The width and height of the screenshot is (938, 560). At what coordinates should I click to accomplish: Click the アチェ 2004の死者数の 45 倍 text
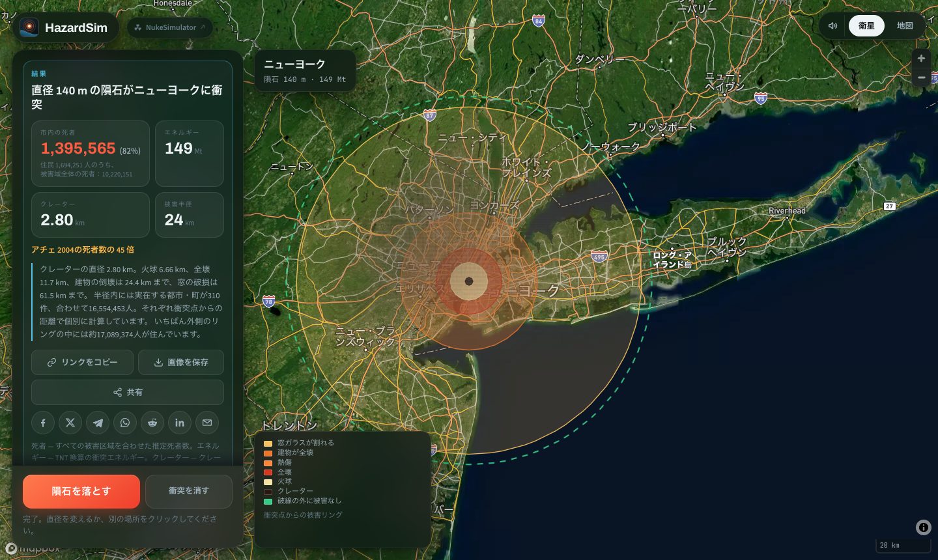pos(83,249)
